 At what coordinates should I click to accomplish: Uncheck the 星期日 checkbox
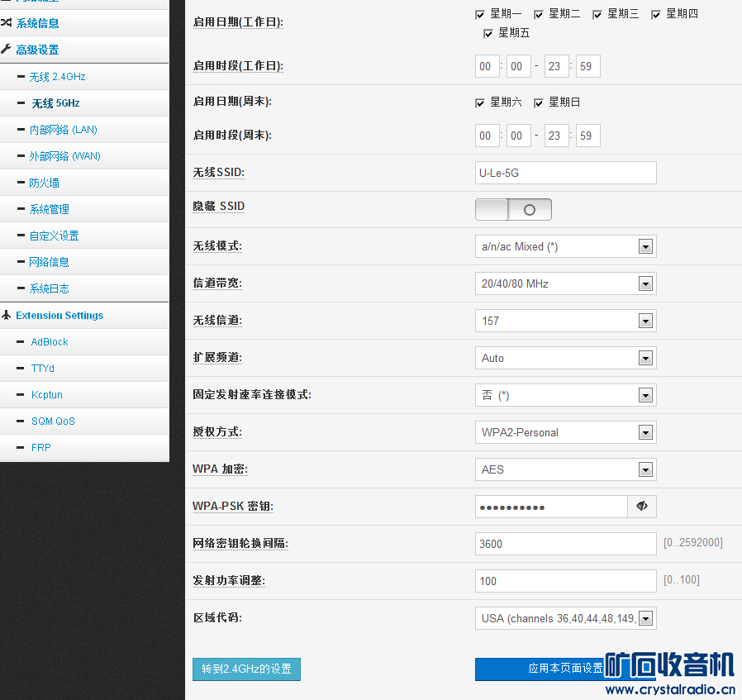tap(539, 103)
